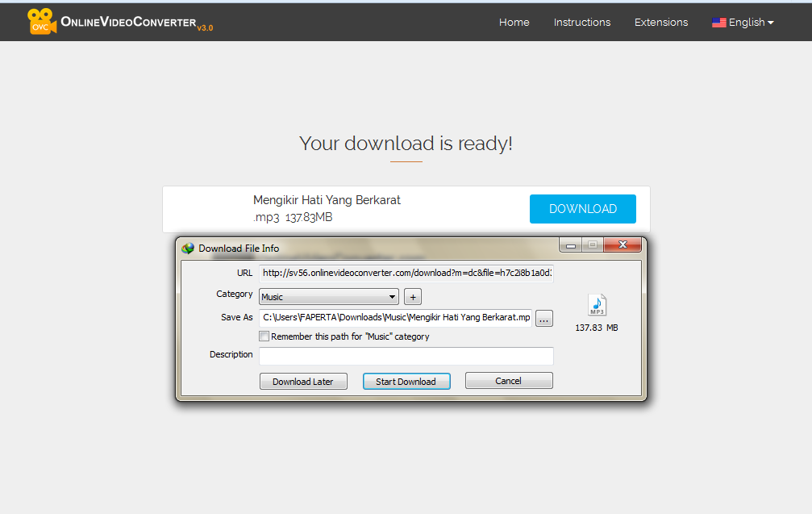Add a new category with plus button
Viewport: 812px width, 514px height.
point(413,297)
